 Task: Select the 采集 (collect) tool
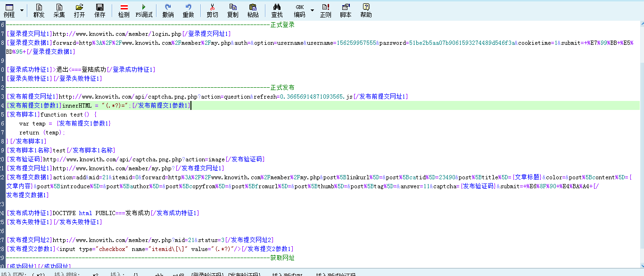[x=59, y=9]
